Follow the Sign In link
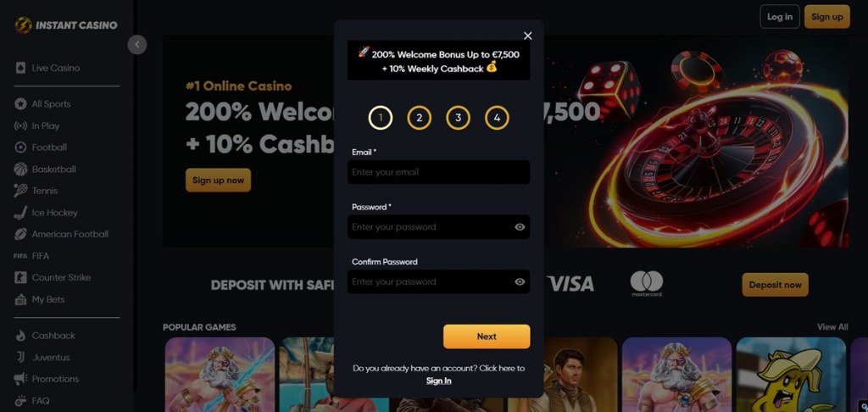Screen dimensions: 868x412 point(438,381)
